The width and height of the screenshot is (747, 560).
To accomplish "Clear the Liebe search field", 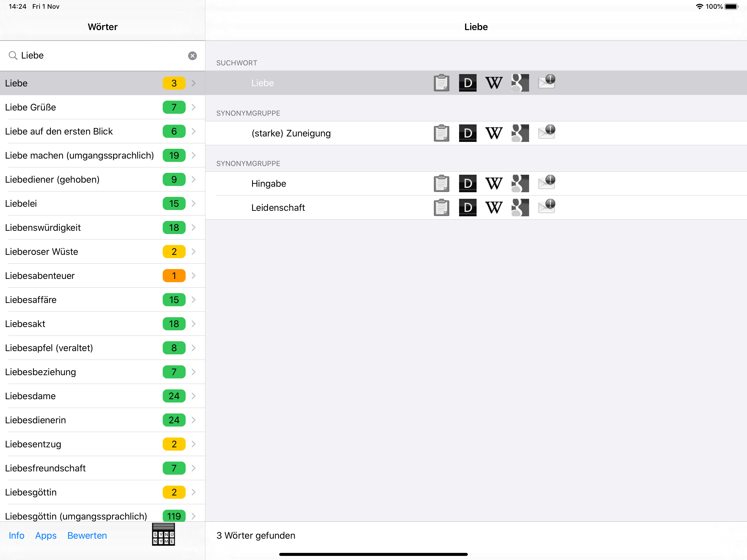I will click(192, 56).
